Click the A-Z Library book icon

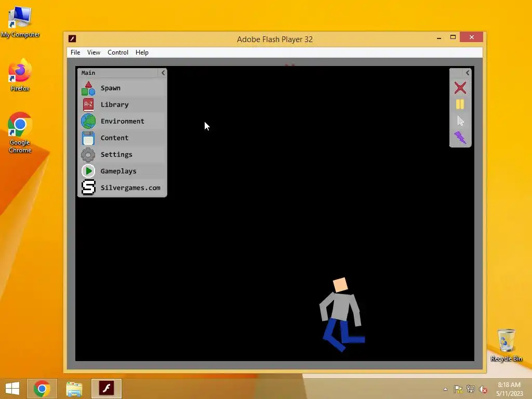(x=88, y=105)
